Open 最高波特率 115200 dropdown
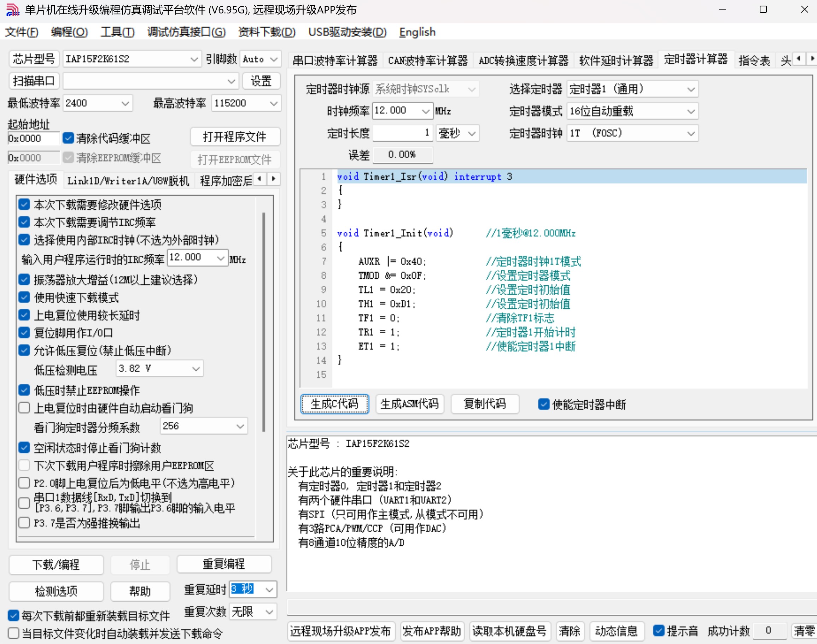Image resolution: width=817 pixels, height=644 pixels. [x=246, y=103]
